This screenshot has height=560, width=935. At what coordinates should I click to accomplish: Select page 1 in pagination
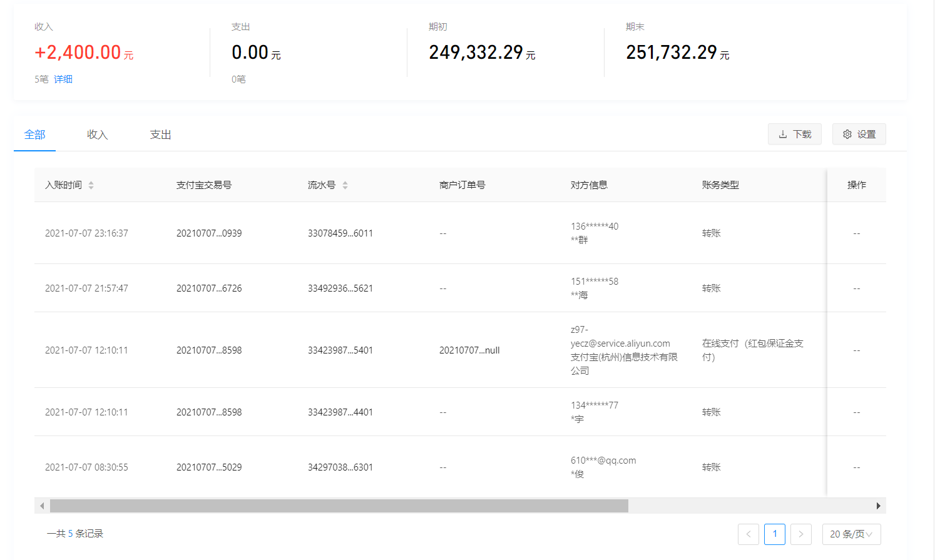click(775, 534)
